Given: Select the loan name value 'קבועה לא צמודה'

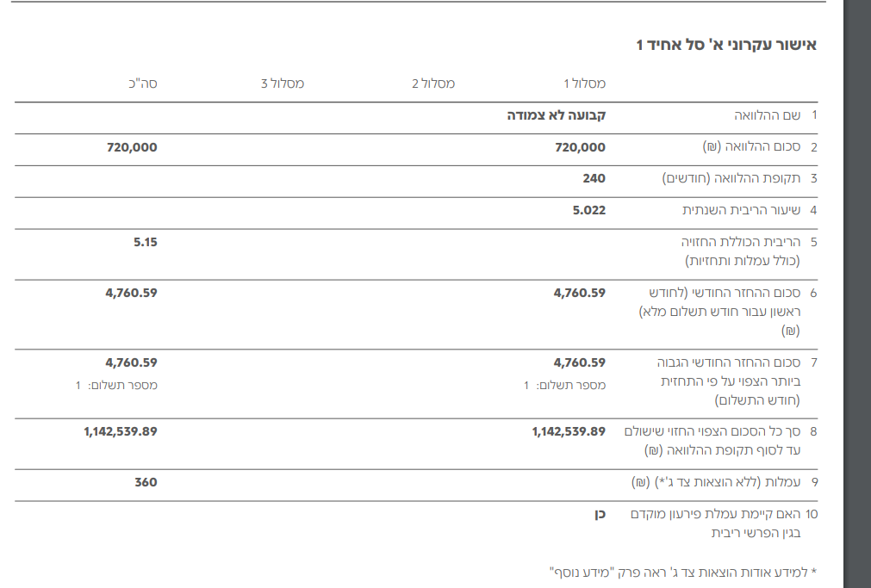Looking at the screenshot, I should pos(556,115).
